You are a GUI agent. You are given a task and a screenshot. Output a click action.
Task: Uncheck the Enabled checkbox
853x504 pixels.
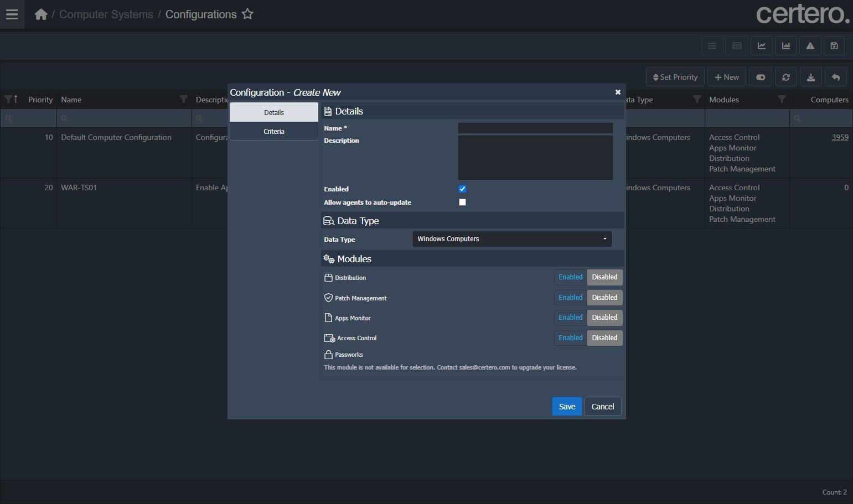click(462, 189)
